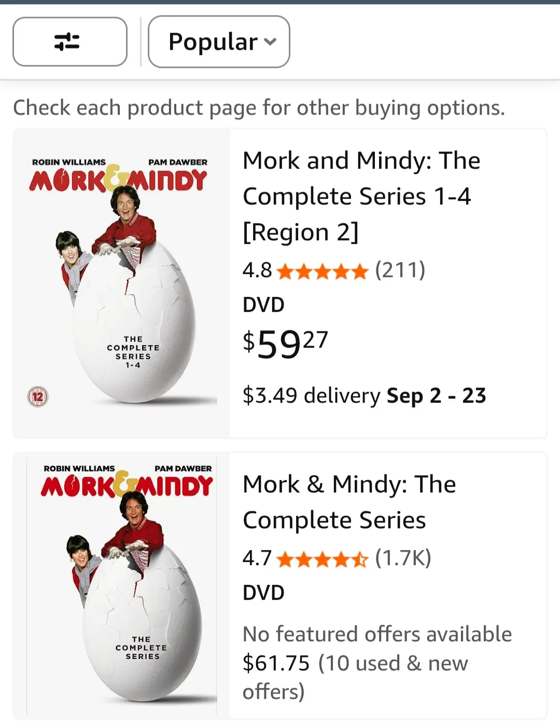
Task: Open Mork and Mindy Complete Series 1-4 listing
Action: tap(361, 196)
